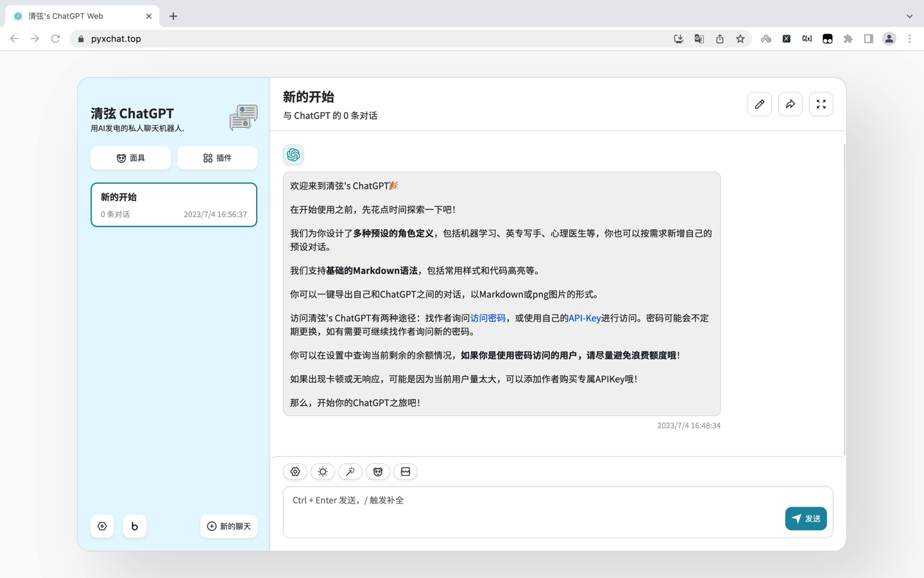Toggle fullscreen icon in chat header
The height and width of the screenshot is (578, 924).
pyautogui.click(x=821, y=104)
